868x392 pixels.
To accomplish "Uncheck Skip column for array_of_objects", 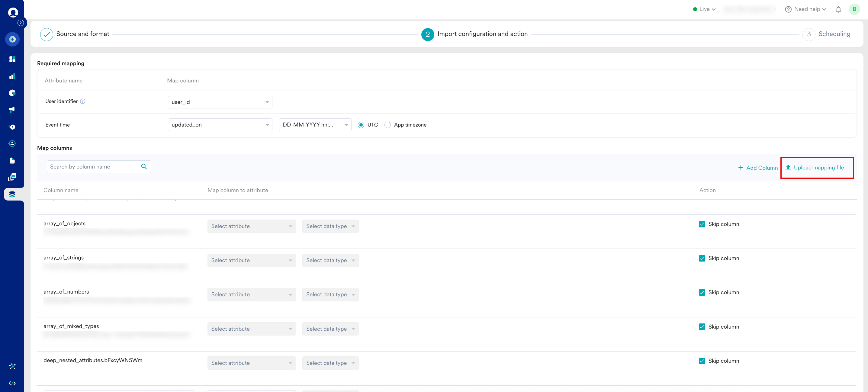I will point(702,224).
